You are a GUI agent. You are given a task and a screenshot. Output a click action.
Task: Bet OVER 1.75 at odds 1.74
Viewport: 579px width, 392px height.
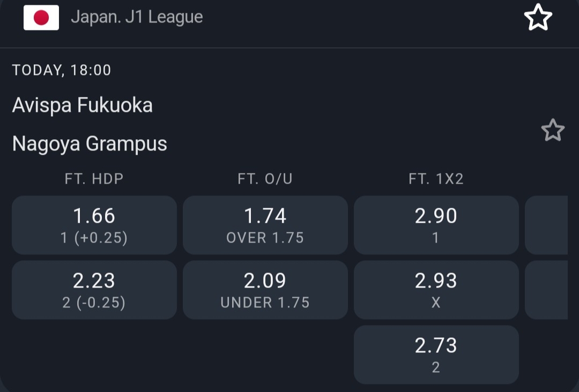pos(265,225)
